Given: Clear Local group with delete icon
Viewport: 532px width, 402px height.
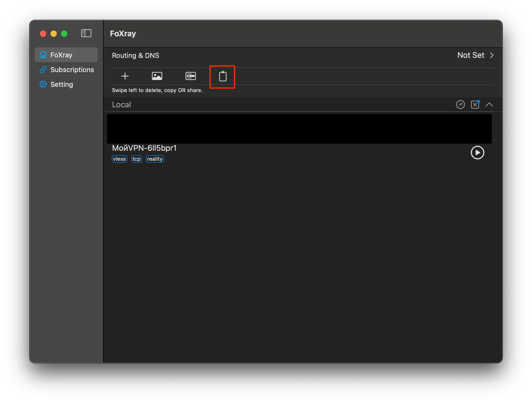Looking at the screenshot, I should pos(475,104).
